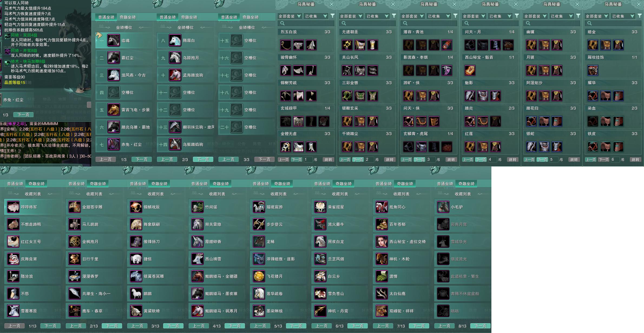Image resolution: width=644 pixels, height=333 pixels.
Task: Expand the 已收集 dropdown above 无遮朝圣
Action: click(377, 16)
